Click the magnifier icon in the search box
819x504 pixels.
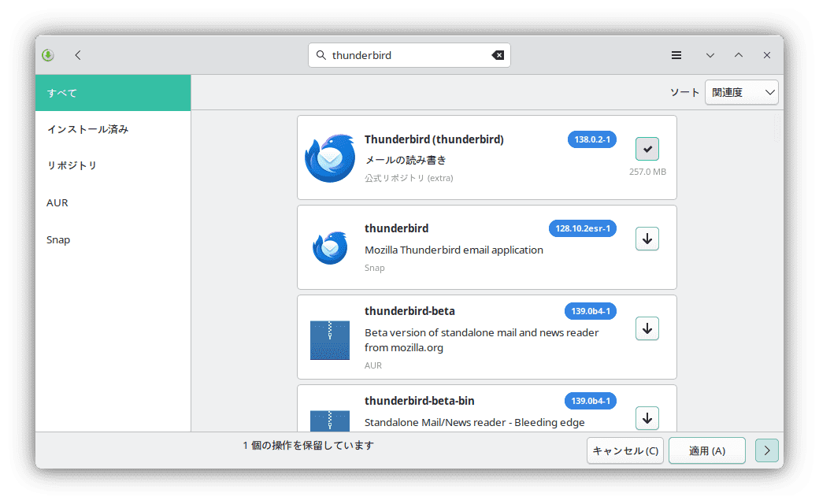(x=321, y=55)
